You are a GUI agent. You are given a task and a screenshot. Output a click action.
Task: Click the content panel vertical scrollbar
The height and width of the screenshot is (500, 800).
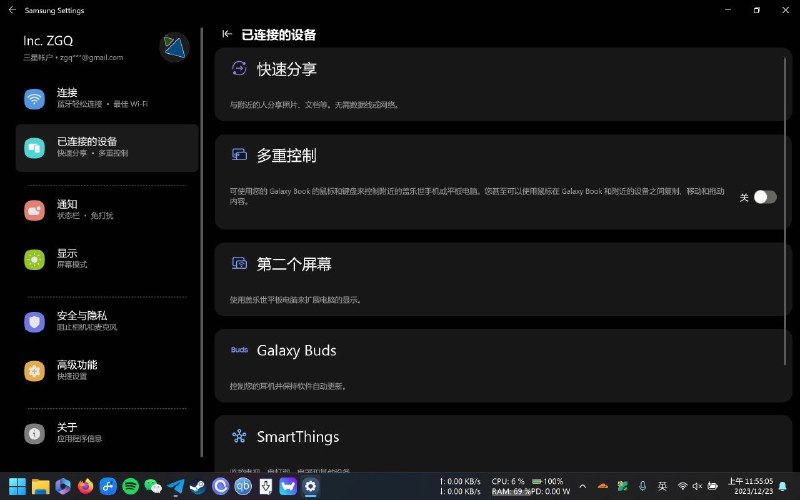785,211
